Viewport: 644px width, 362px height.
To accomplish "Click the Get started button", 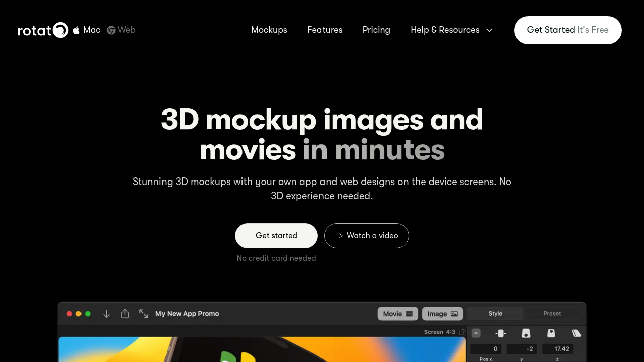I will click(x=276, y=235).
